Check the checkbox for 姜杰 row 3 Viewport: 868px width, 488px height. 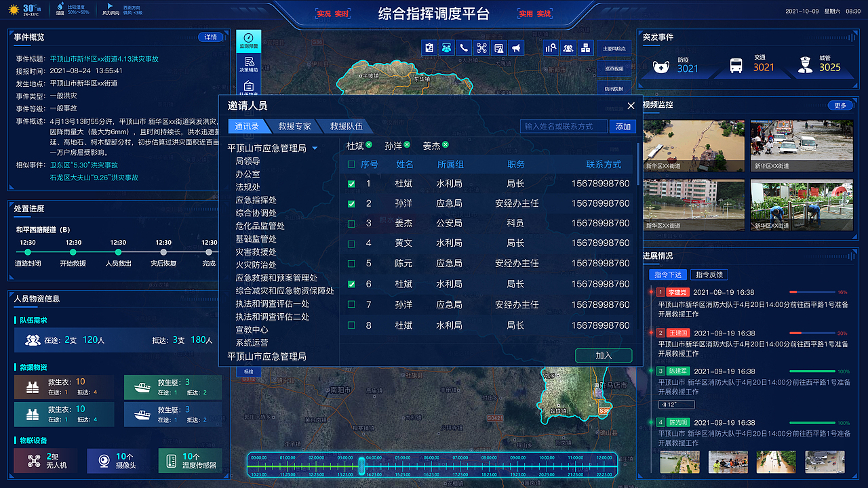point(351,223)
